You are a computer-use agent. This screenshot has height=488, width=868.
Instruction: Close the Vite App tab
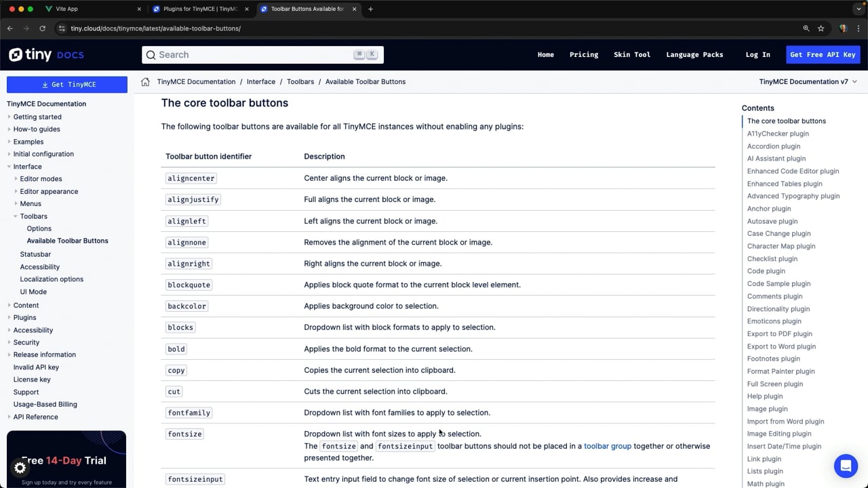[140, 9]
